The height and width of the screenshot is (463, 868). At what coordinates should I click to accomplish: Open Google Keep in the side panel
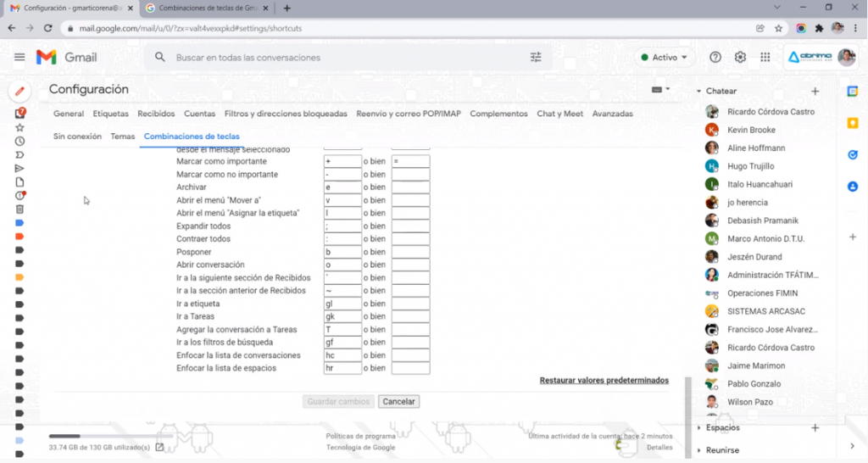(x=853, y=123)
